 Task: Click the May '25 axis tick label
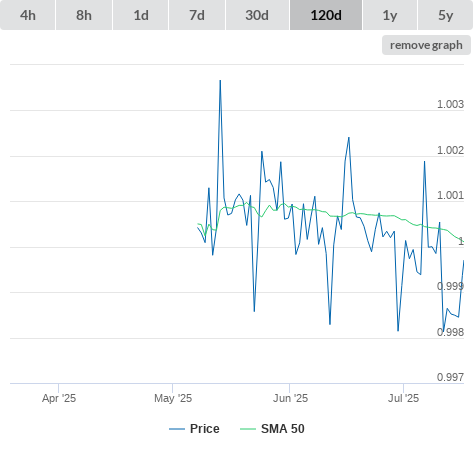point(173,398)
